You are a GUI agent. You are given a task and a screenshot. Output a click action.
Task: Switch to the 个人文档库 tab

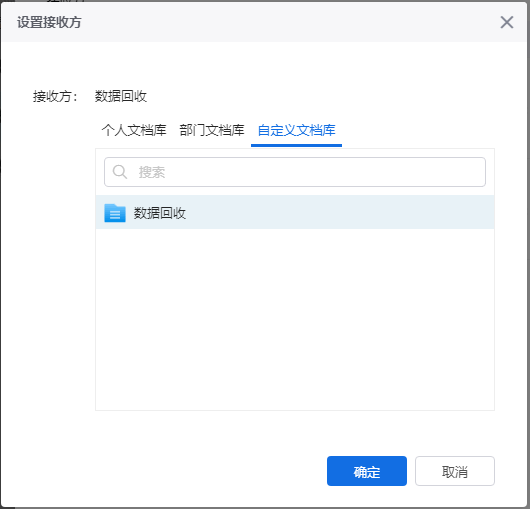(x=134, y=130)
